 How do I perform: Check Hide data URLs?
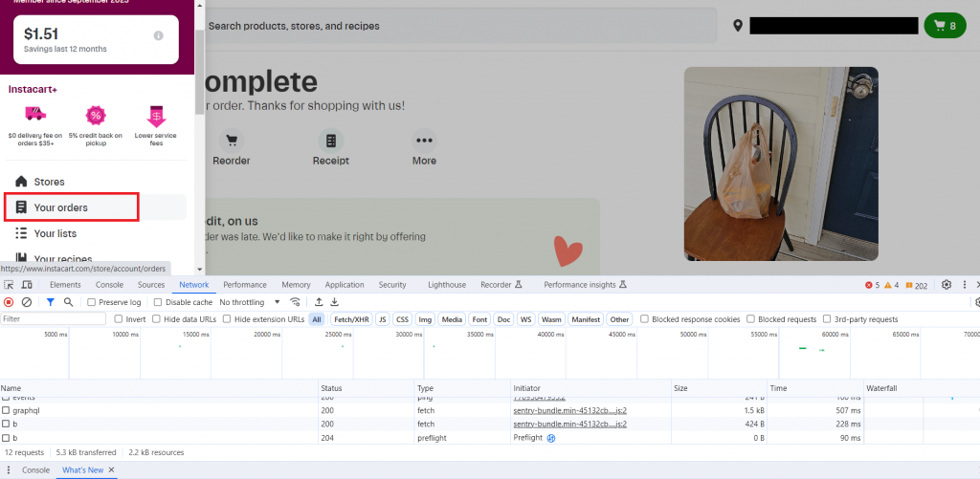[x=156, y=319]
